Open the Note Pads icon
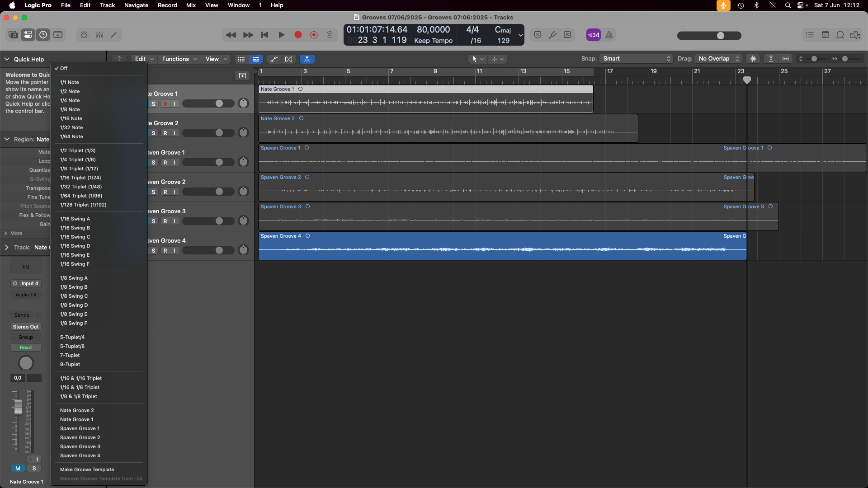The image size is (868, 488). click(x=825, y=35)
